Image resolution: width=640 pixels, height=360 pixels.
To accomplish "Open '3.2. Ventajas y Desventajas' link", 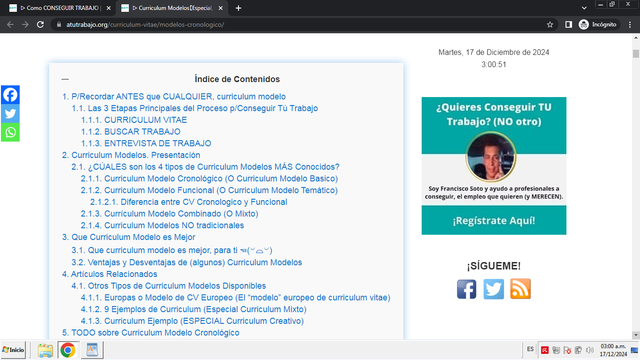I will pos(187,262).
